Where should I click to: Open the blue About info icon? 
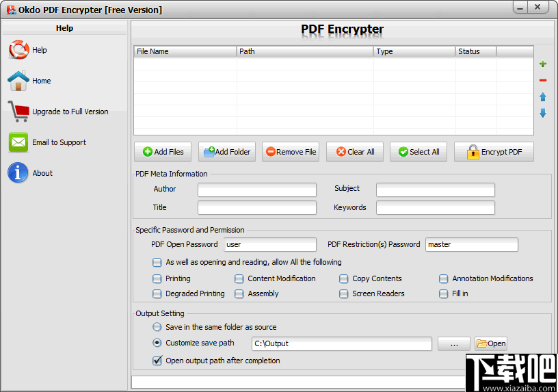tap(18, 172)
